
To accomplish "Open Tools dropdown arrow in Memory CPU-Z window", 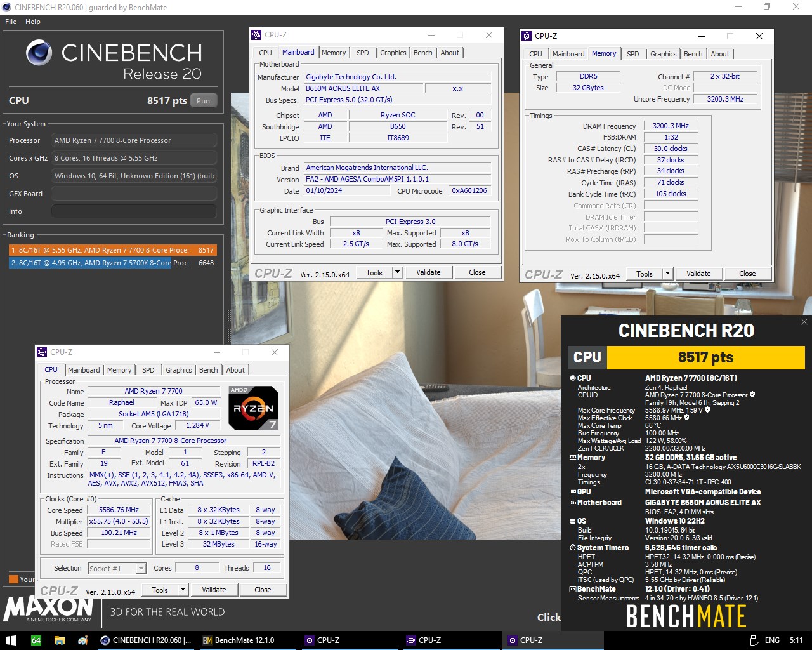I will coord(667,274).
